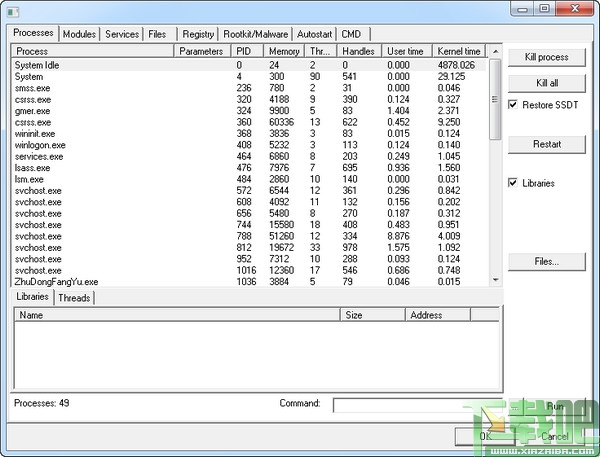Click the Cancel button

tap(554, 436)
